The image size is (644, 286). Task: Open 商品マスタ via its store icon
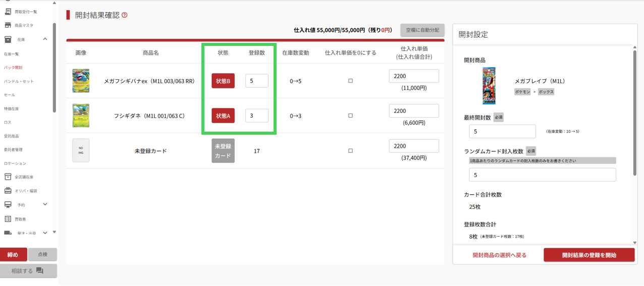8,25
